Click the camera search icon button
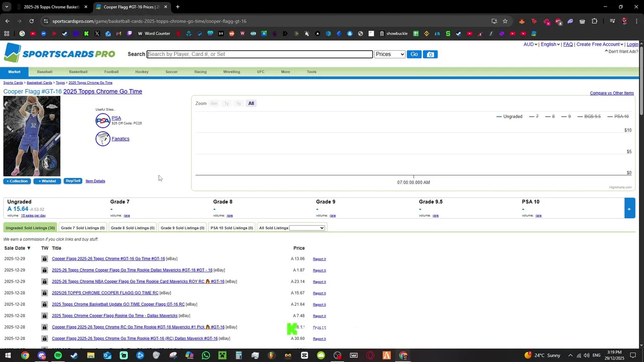 (x=430, y=54)
